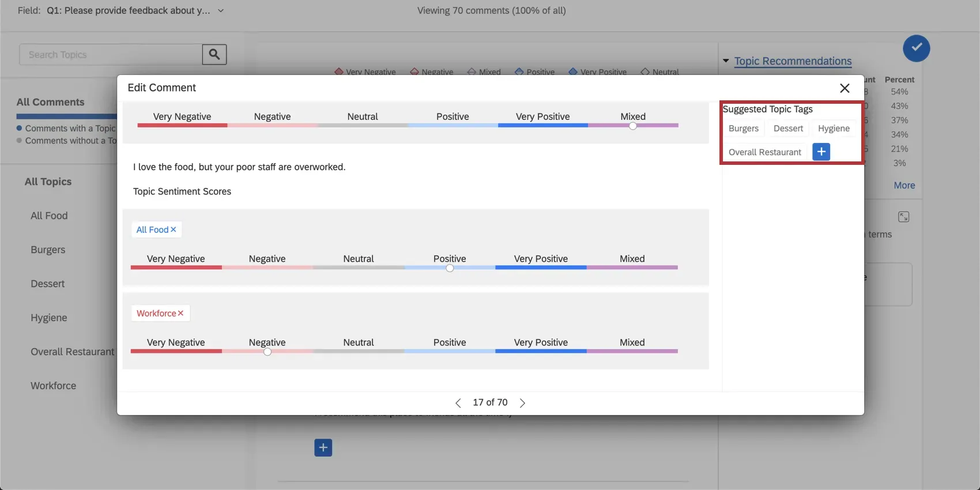
Task: Click the search magnifier icon button
Action: coord(214,54)
